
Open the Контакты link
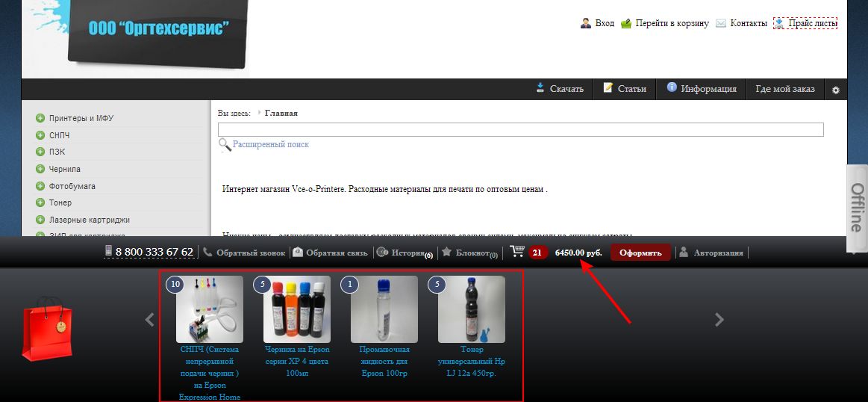click(749, 23)
